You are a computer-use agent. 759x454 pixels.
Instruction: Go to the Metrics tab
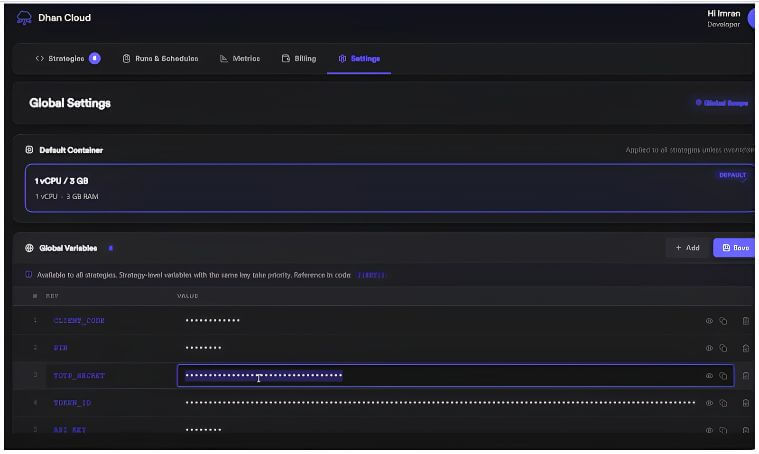240,59
